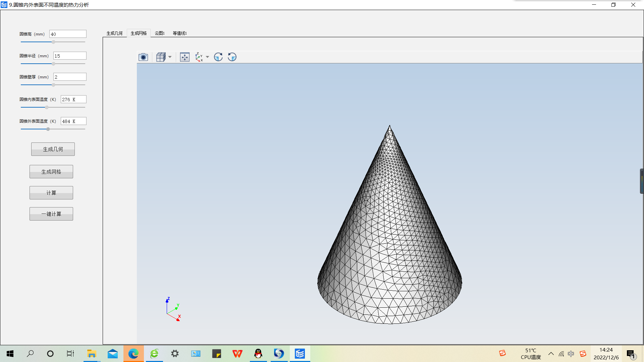Click the cone wall thickness input field
The width and height of the screenshot is (644, 362).
coord(70,77)
